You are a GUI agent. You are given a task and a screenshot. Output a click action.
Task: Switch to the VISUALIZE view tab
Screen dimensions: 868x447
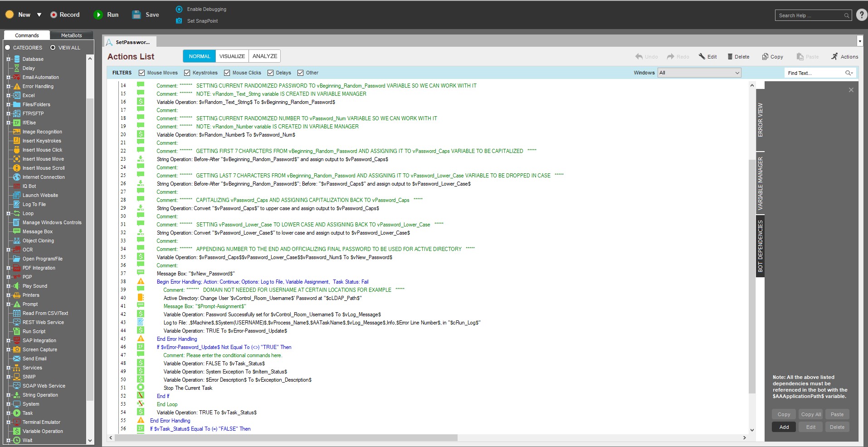point(232,56)
